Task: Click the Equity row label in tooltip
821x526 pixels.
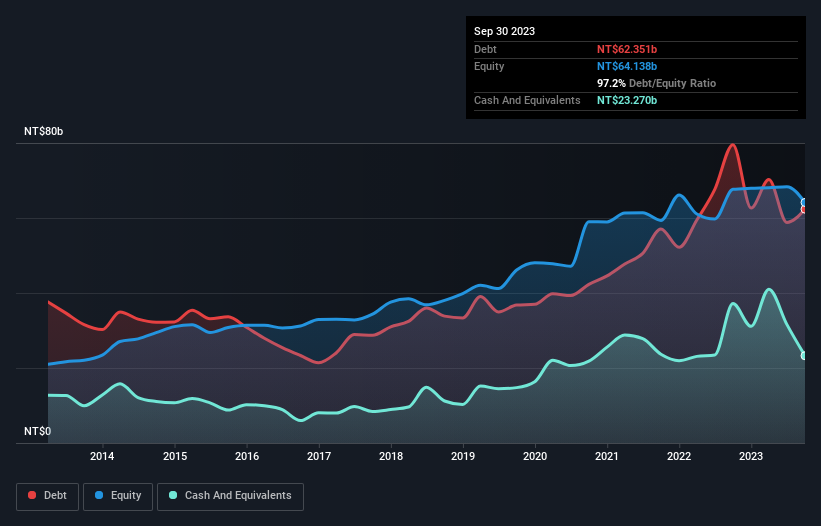Action: (489, 66)
